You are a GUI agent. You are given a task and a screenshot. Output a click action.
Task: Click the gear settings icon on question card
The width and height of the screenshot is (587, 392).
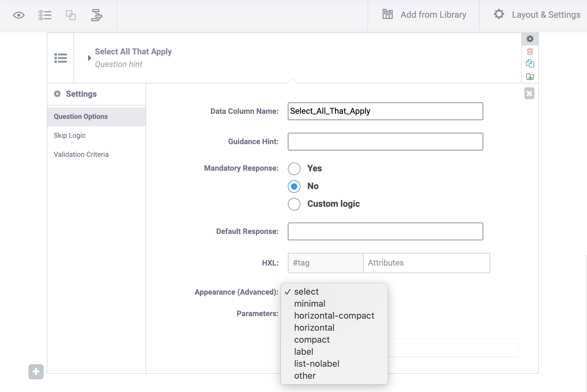(x=530, y=39)
